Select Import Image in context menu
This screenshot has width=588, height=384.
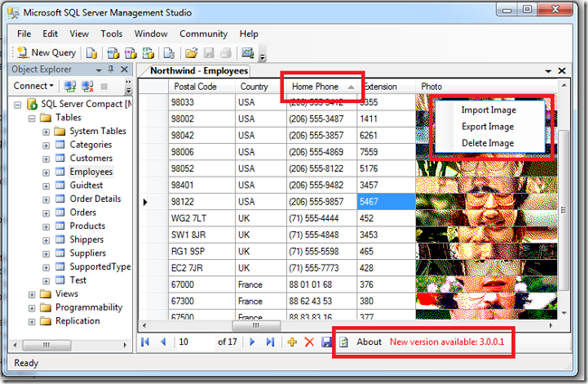point(488,110)
